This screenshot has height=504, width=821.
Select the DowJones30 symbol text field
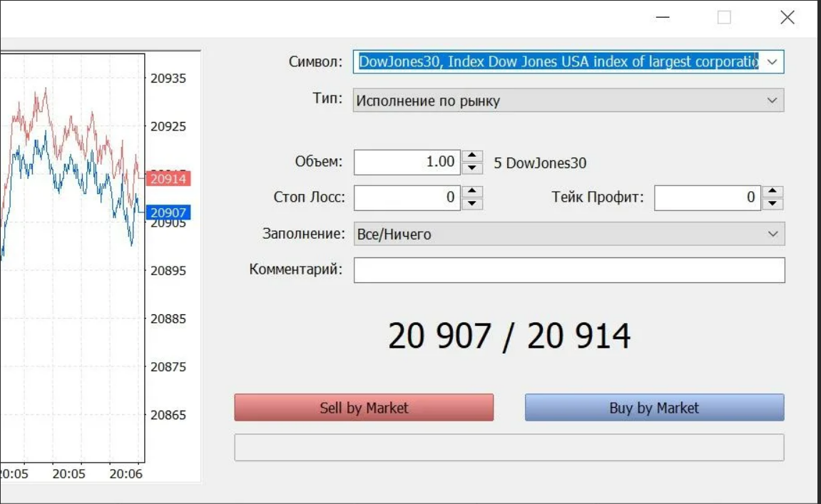[x=559, y=62]
